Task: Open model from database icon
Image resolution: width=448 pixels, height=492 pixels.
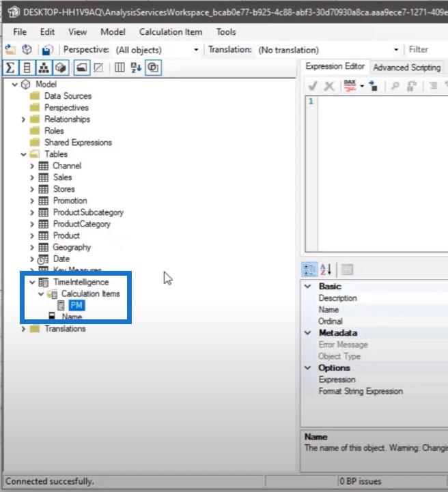Action: coord(27,50)
